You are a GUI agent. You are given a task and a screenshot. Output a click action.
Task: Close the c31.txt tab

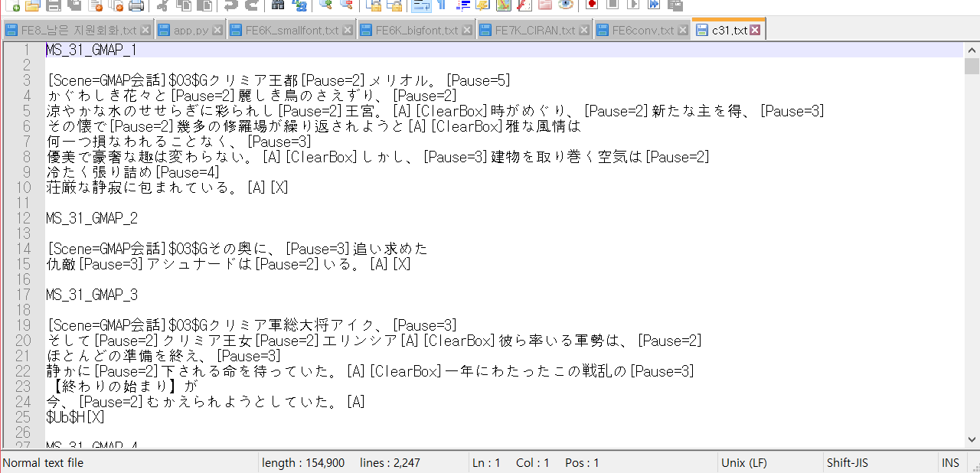pos(755,30)
